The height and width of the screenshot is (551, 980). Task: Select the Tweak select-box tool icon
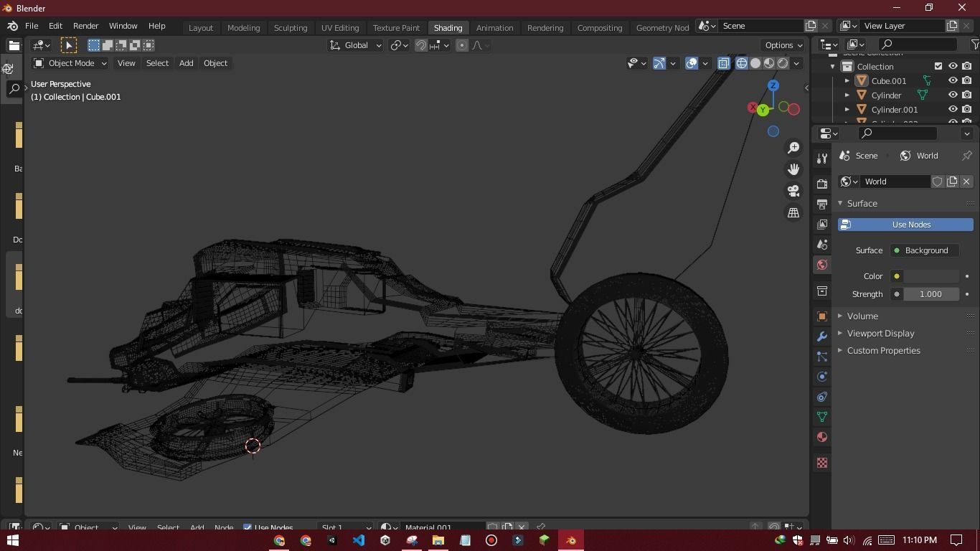pyautogui.click(x=69, y=45)
